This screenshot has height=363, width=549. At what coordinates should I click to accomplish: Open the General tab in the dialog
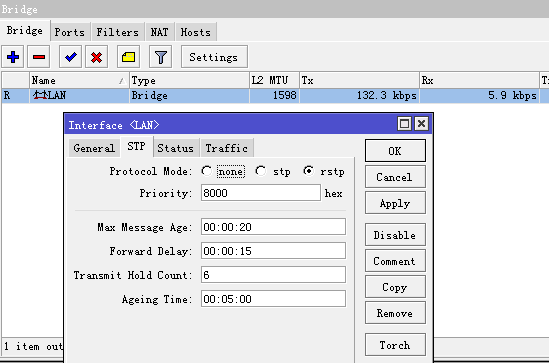94,148
